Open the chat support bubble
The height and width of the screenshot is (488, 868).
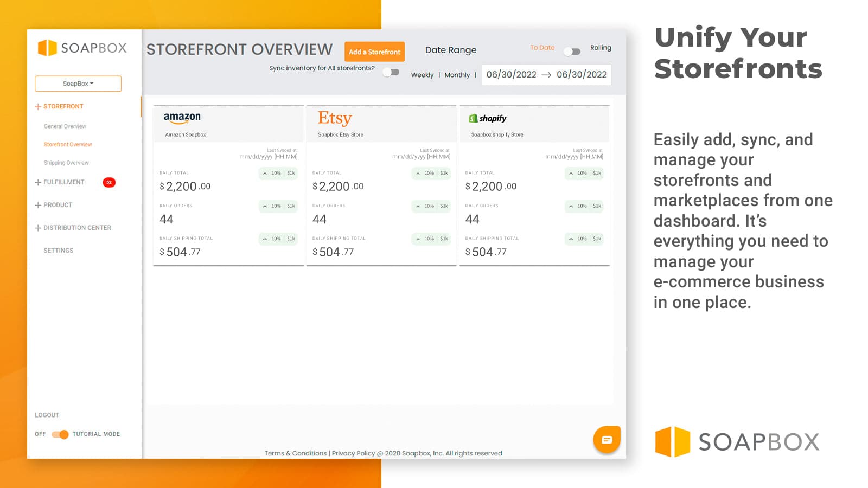click(607, 439)
